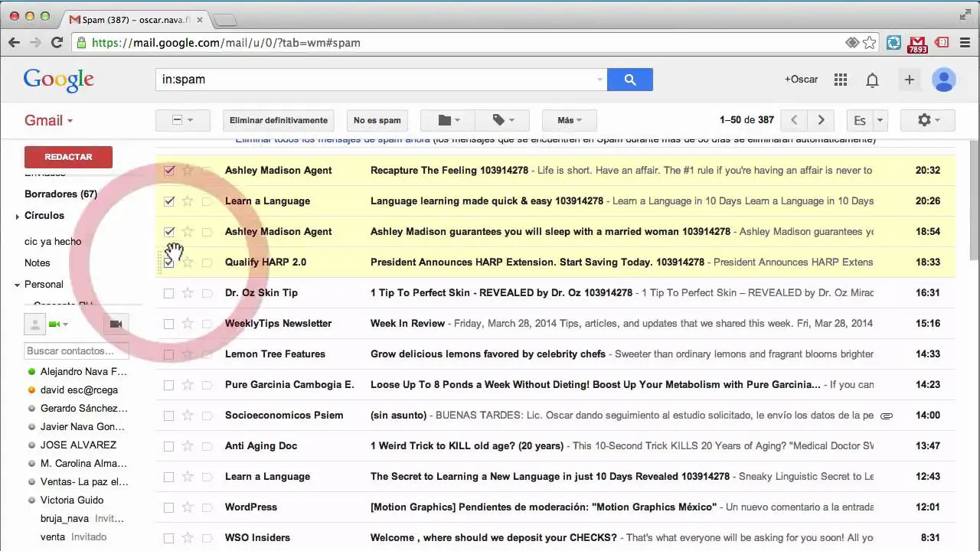Open the WSO Insiders email
Image resolution: width=980 pixels, height=551 pixels.
555,538
